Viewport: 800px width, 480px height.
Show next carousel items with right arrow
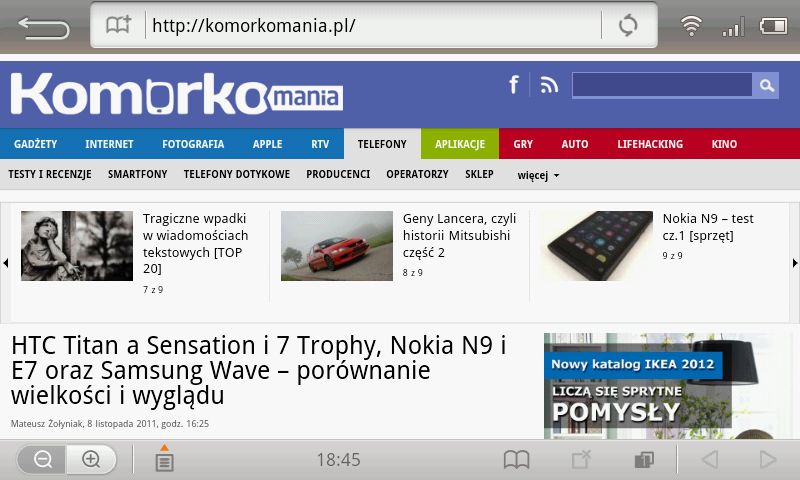[795, 263]
